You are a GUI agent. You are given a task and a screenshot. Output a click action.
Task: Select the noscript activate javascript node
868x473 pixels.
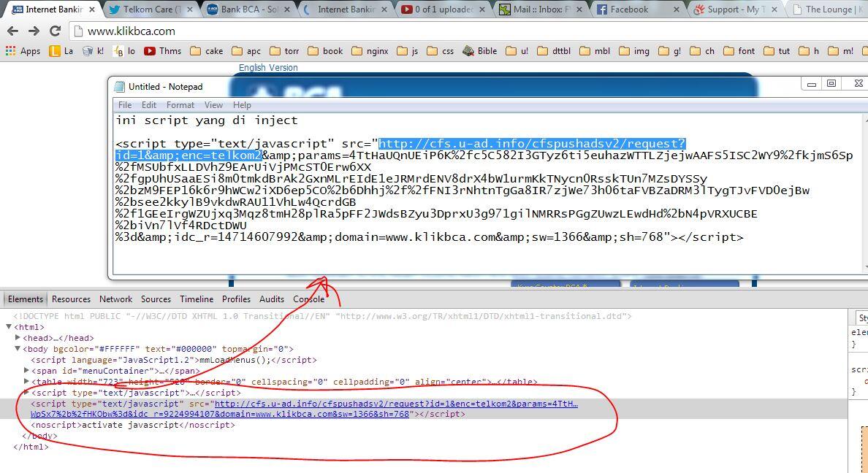coord(133,425)
